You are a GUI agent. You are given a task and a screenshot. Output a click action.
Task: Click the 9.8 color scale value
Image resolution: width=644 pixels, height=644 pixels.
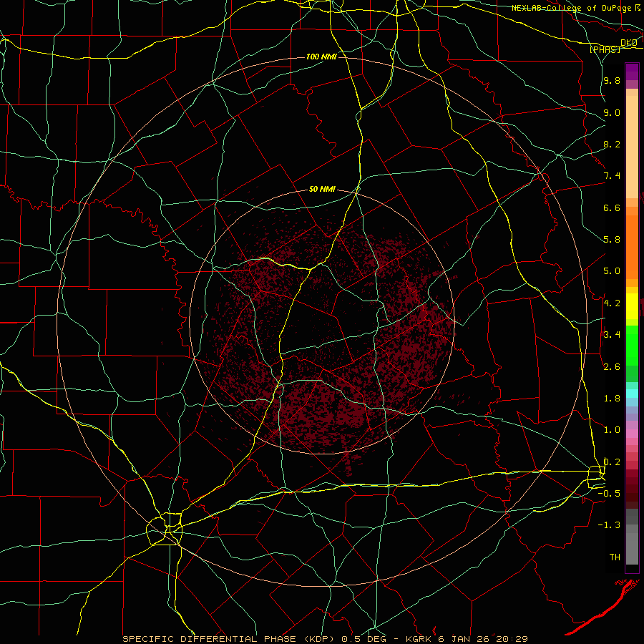(612, 80)
